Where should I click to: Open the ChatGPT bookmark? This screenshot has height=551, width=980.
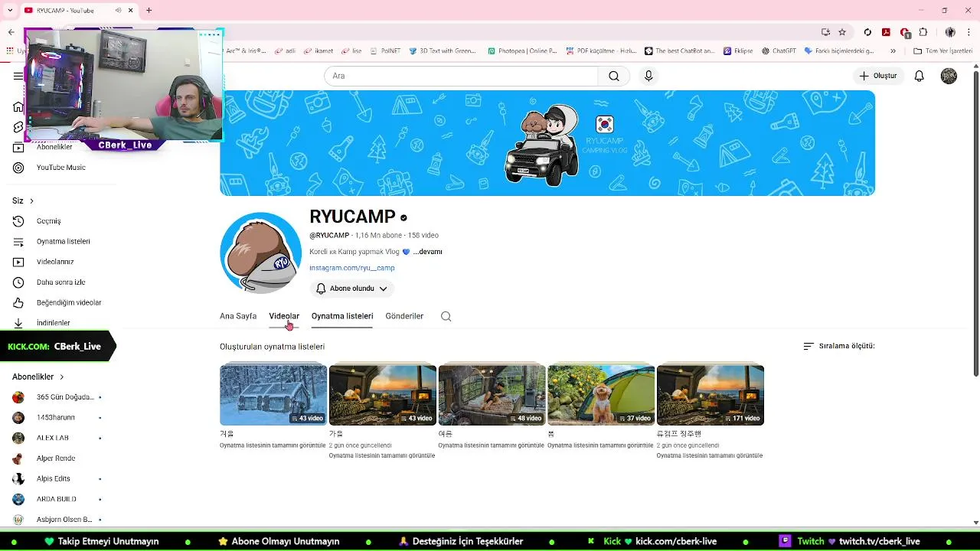779,51
